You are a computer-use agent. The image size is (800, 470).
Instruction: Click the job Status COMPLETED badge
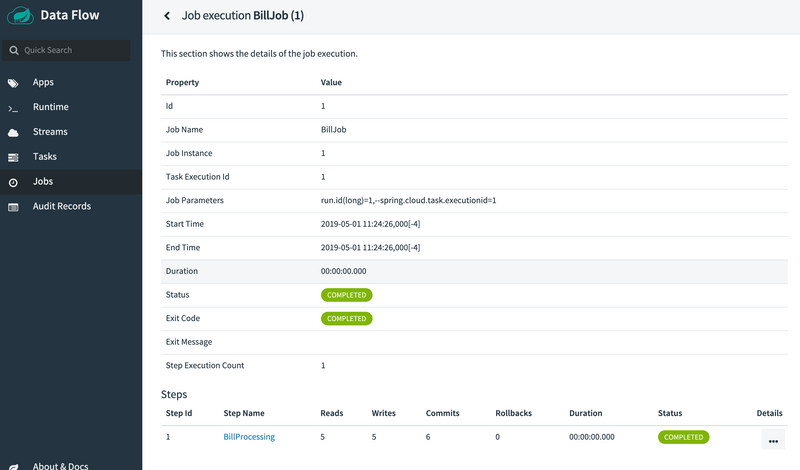pos(346,295)
